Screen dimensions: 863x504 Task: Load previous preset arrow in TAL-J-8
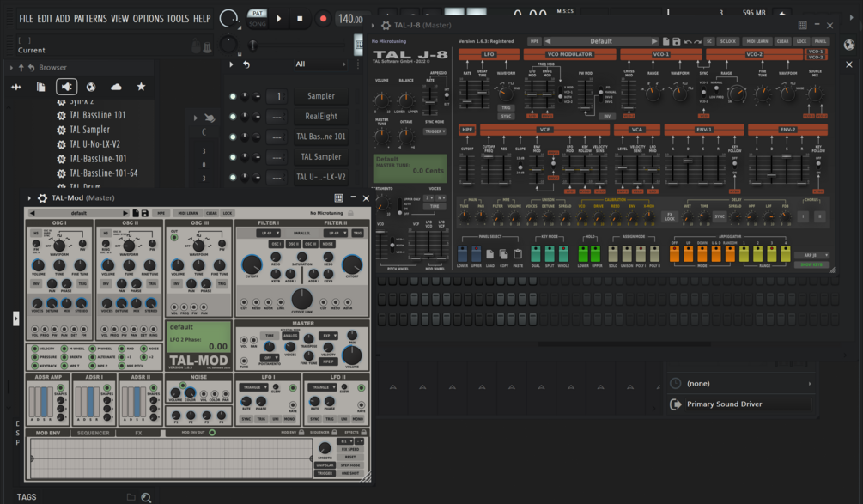coord(548,41)
